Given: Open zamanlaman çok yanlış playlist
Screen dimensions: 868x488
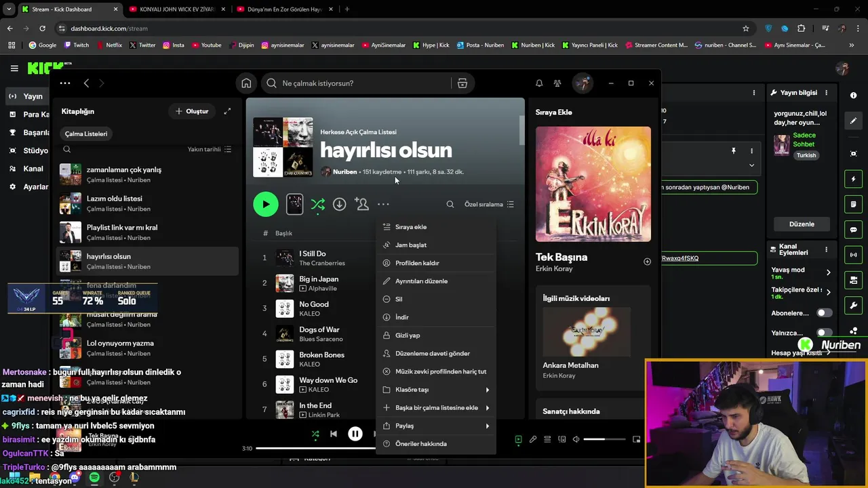Looking at the screenshot, I should click(148, 174).
